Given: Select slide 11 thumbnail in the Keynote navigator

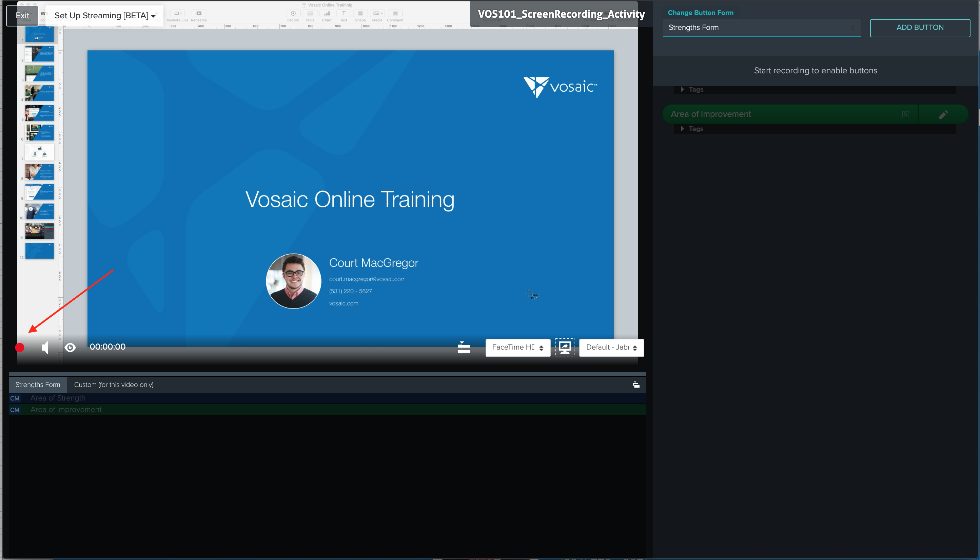Looking at the screenshot, I should coord(40,231).
